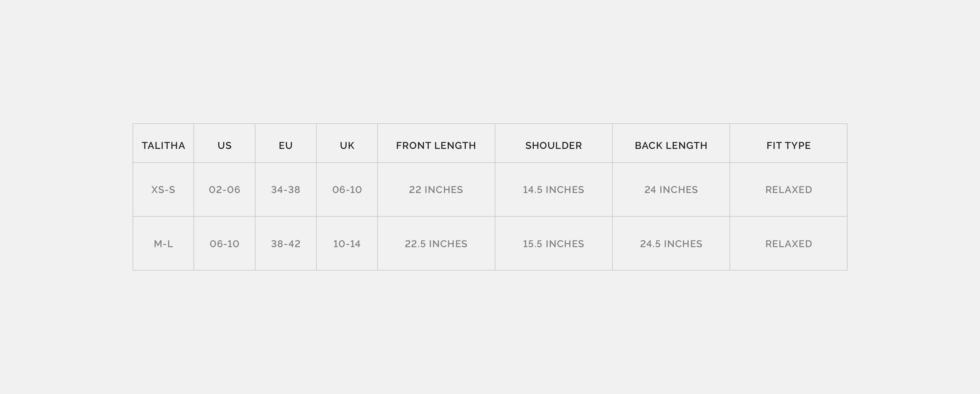980x394 pixels.
Task: Select the 34-38 EU size cell
Action: tap(286, 189)
